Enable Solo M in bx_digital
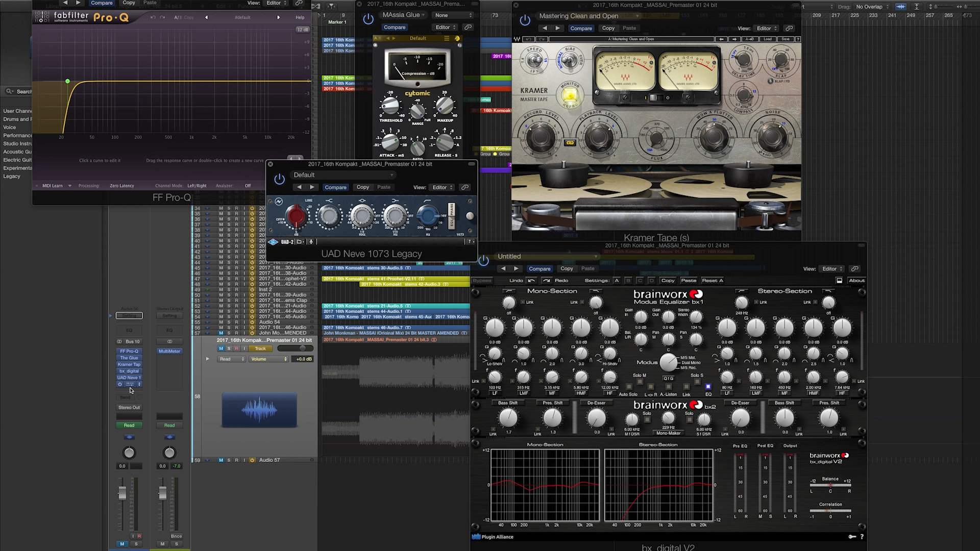This screenshot has height=551, width=980. click(x=640, y=382)
